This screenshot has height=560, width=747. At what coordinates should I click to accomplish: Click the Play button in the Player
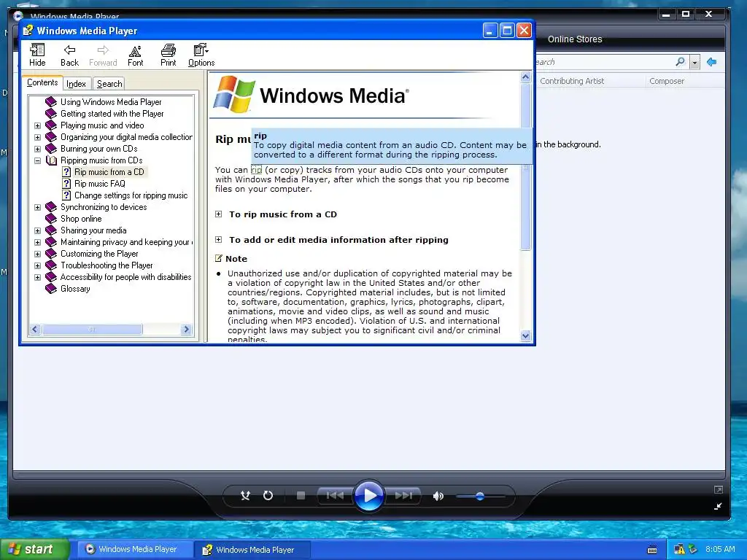[369, 496]
